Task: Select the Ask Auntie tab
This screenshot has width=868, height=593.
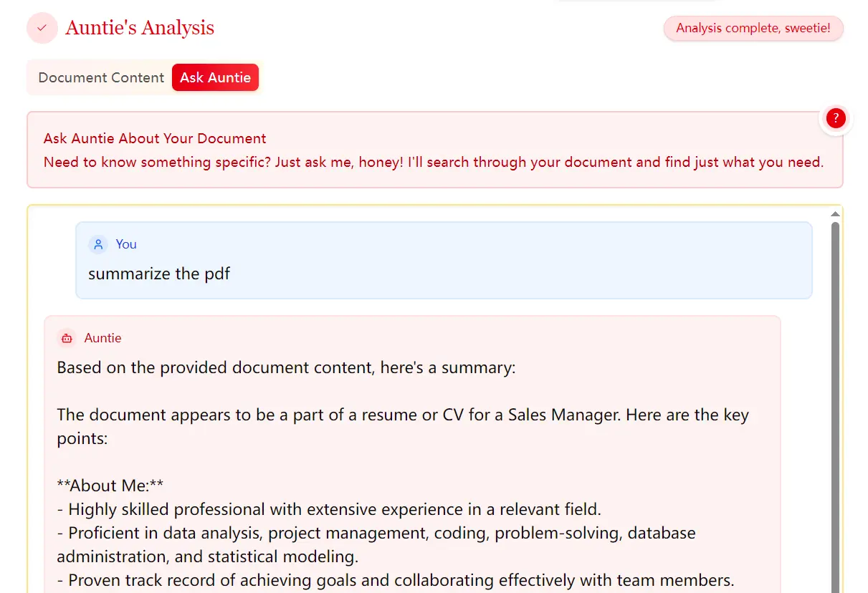Action: [x=215, y=77]
